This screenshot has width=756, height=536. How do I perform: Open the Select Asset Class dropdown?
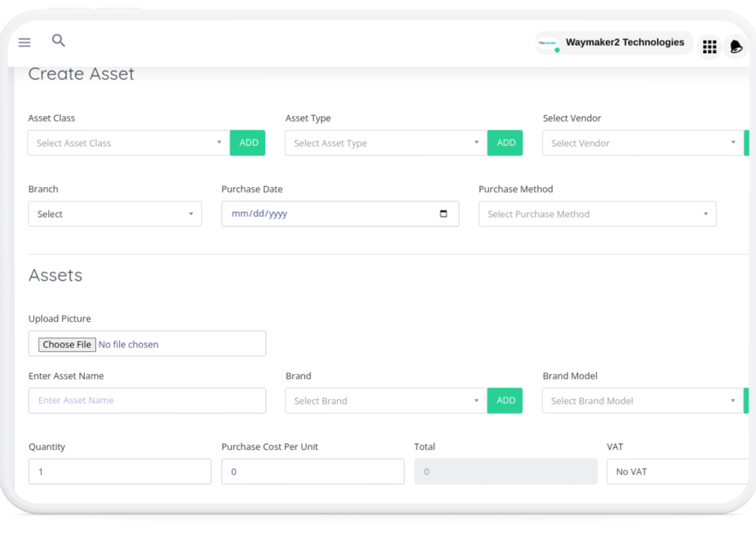129,143
